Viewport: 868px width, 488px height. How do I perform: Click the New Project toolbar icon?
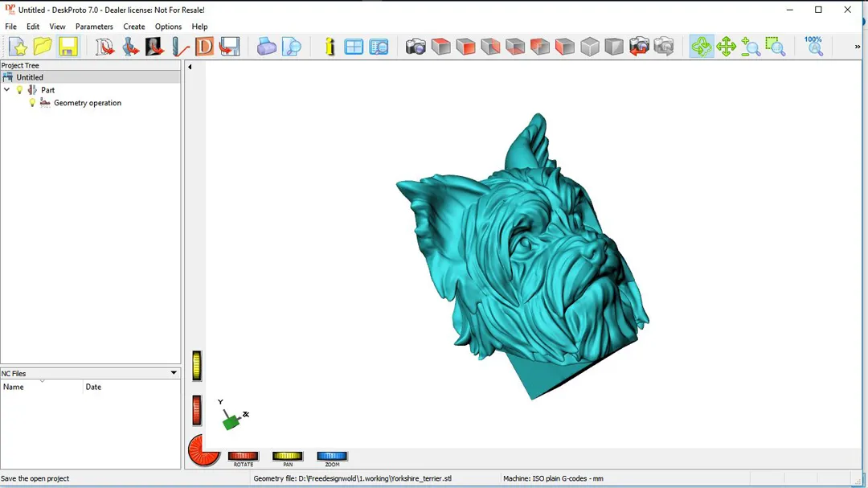(18, 47)
